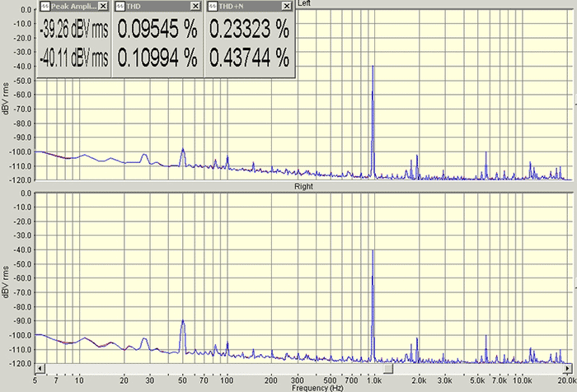Click the Frequency (Hz) axis label

317,388
